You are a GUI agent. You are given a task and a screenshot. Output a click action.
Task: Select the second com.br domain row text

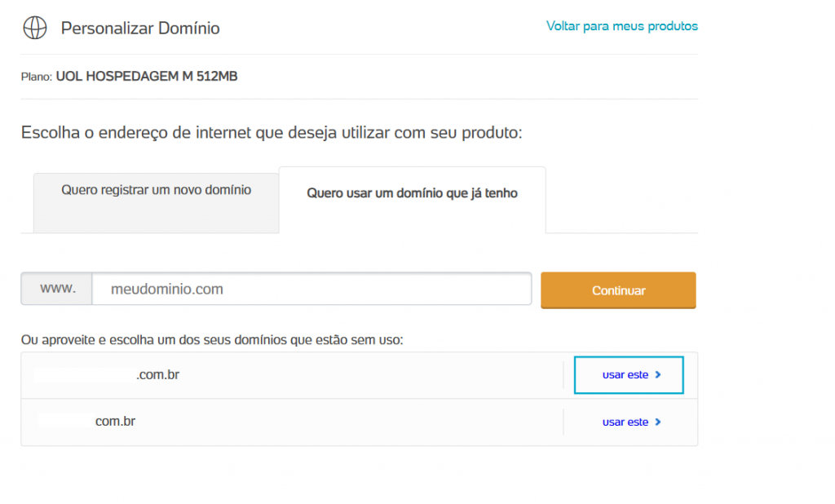click(x=115, y=421)
